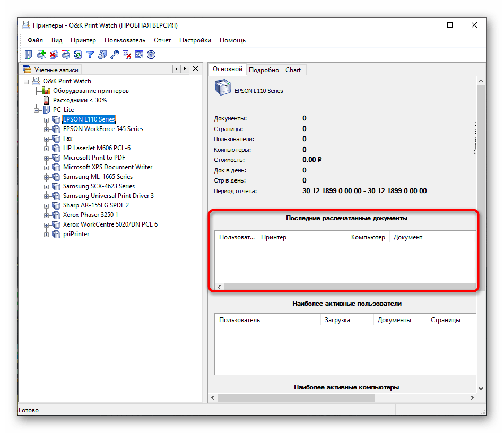Click the horizontal scrollbar thumb at the bottom
Screen dimensions: 504x433
[x=296, y=398]
